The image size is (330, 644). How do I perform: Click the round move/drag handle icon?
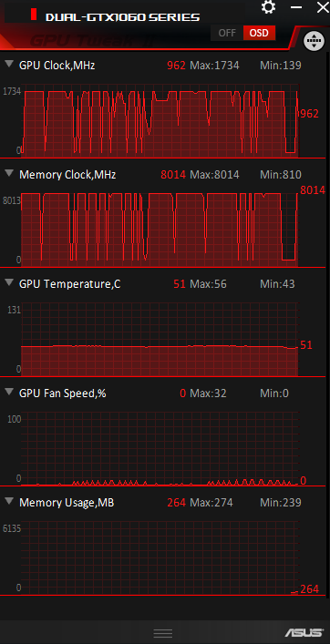(x=314, y=41)
